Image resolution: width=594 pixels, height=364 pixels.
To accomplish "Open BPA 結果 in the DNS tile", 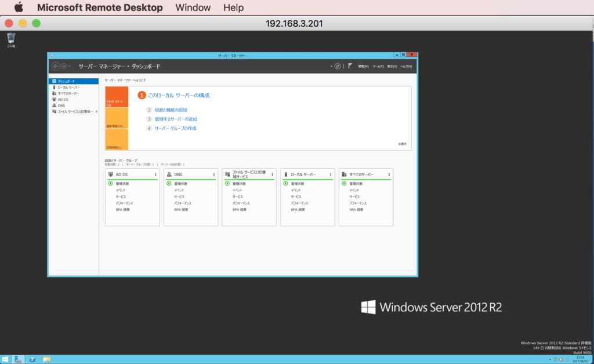I will [x=181, y=210].
